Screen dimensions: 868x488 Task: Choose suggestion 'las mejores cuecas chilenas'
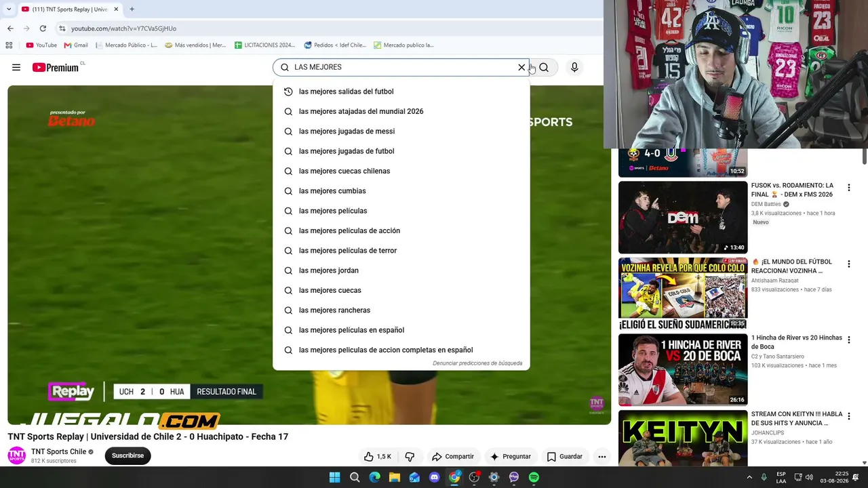pyautogui.click(x=401, y=171)
